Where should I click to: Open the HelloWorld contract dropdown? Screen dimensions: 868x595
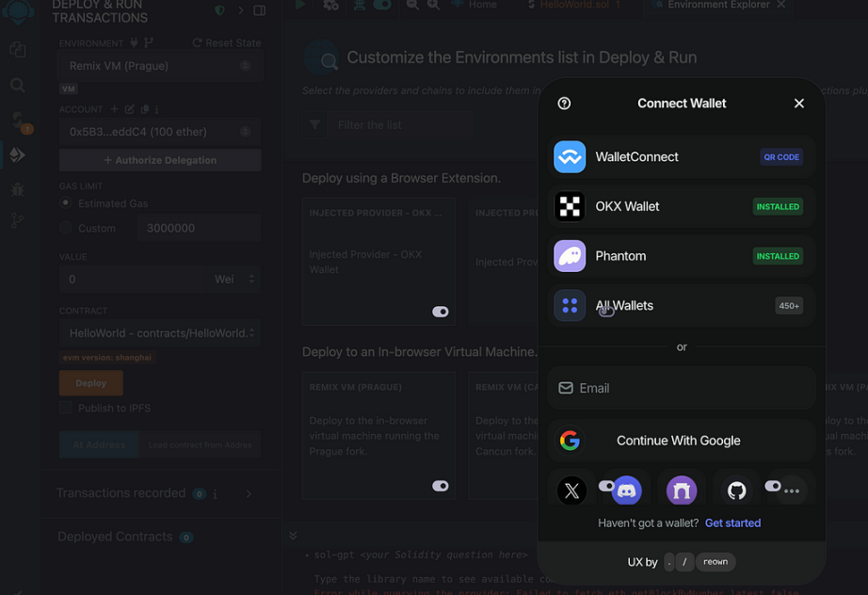(160, 333)
